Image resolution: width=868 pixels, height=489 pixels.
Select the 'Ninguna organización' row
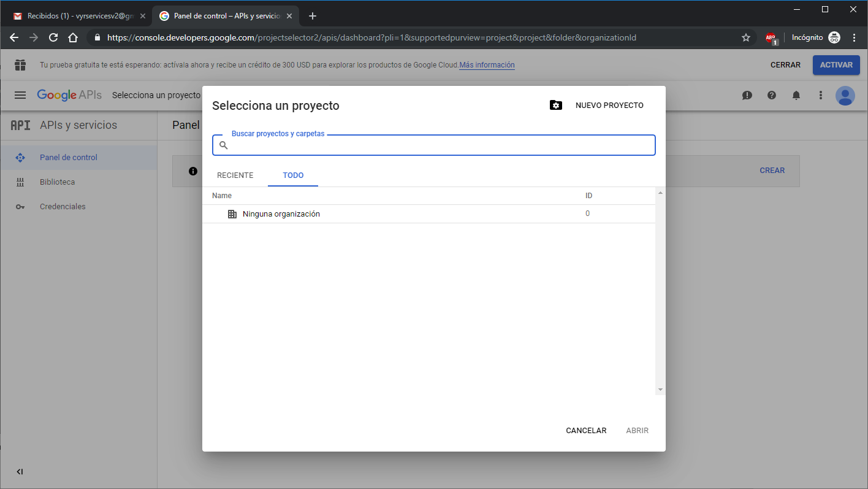pyautogui.click(x=281, y=214)
